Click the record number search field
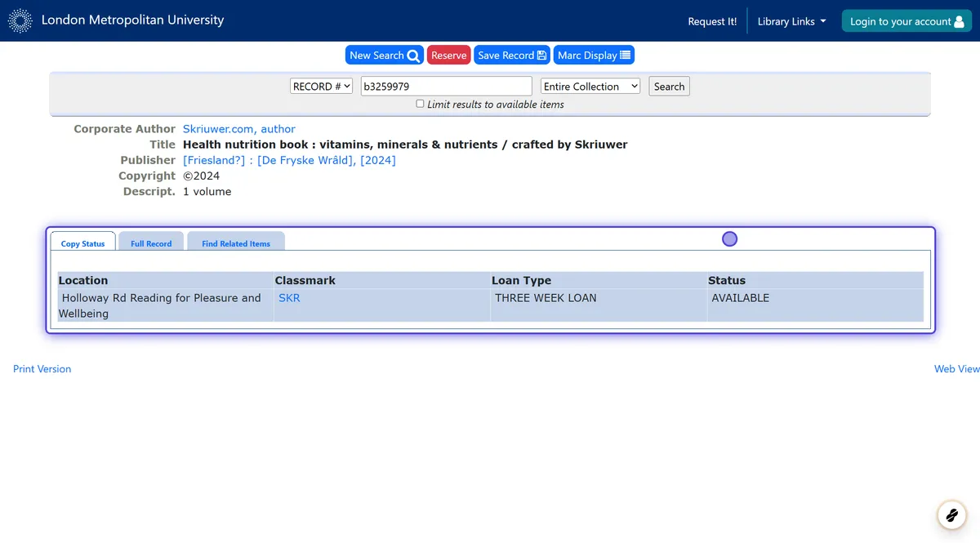Screen dimensions: 980x543 447,86
